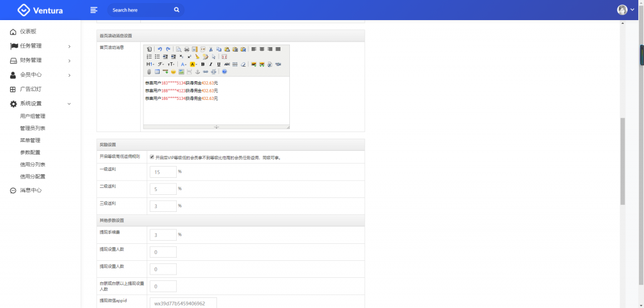644x308 pixels.
Task: Open the text background color picker
Action: coord(194,64)
